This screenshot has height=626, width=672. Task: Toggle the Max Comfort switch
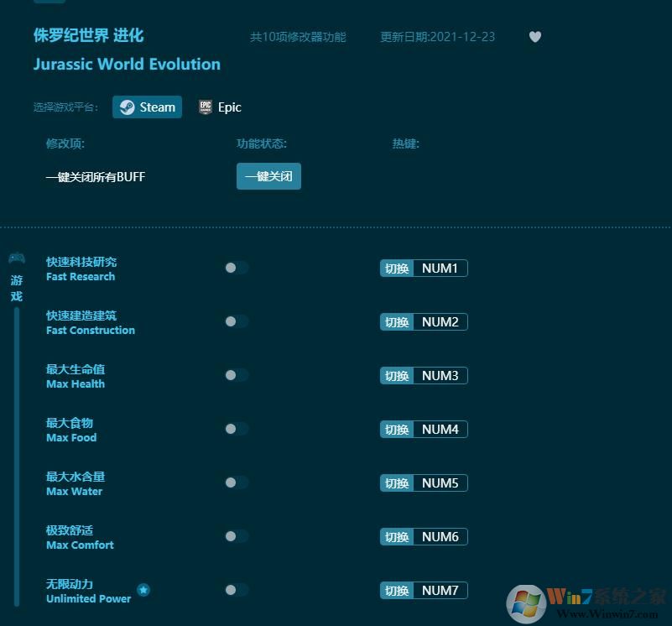237,536
